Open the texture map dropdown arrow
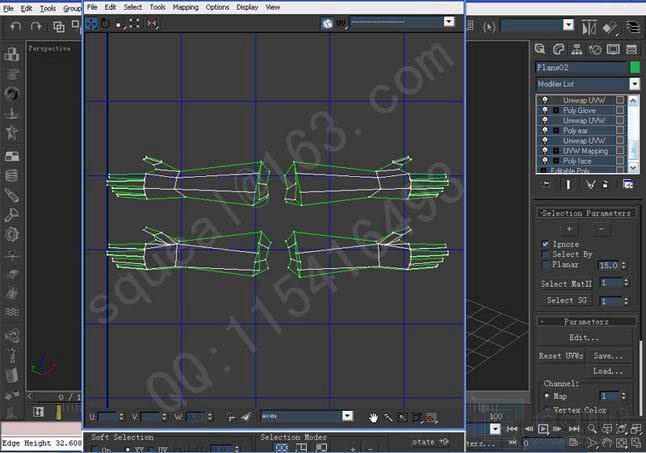 tap(449, 22)
